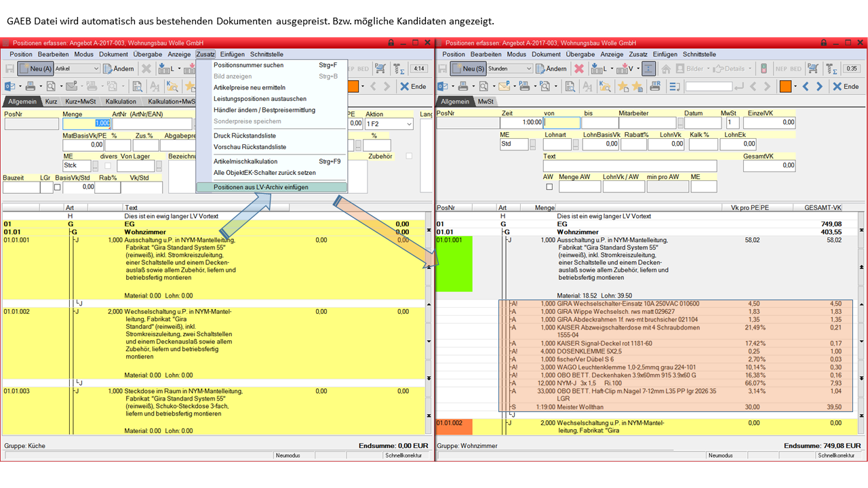Viewport: 868px width, 488px height.
Task: Open dropdown arrow beside the Details button in the right window
Action: [749, 68]
